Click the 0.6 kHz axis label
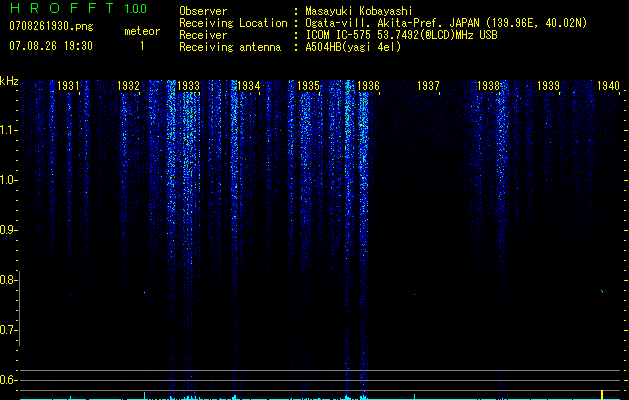Screen dimensions: 629x400 pyautogui.click(x=7, y=380)
